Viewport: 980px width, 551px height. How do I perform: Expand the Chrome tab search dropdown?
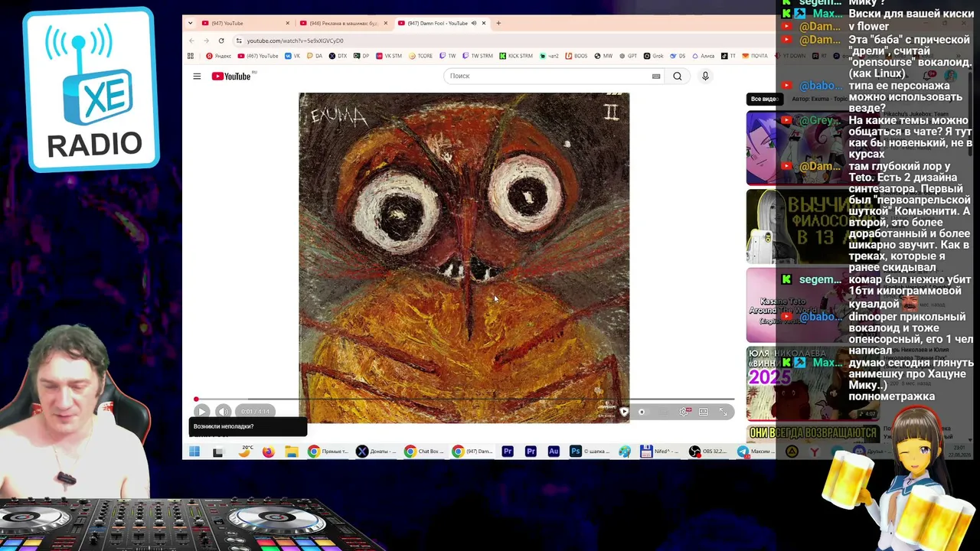[190, 23]
